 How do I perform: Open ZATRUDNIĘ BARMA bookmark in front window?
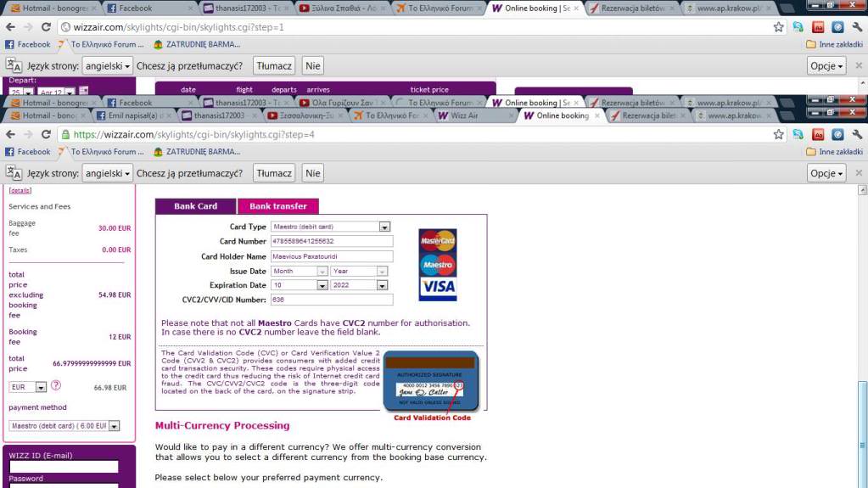197,152
